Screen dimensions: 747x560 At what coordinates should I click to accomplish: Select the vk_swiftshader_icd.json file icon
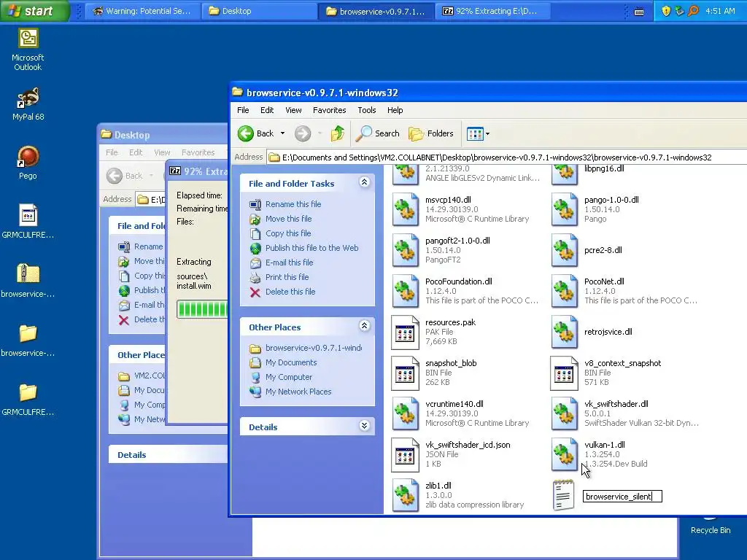405,455
